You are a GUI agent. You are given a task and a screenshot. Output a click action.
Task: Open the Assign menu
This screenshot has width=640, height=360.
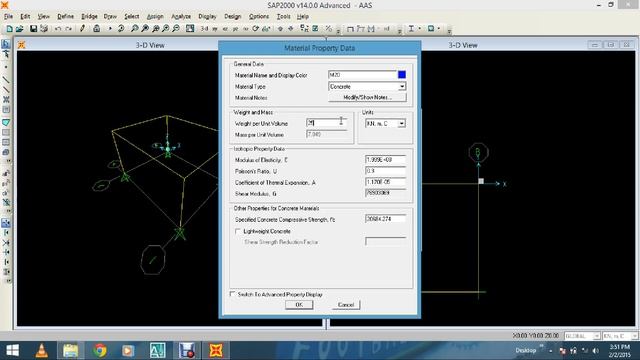point(155,16)
